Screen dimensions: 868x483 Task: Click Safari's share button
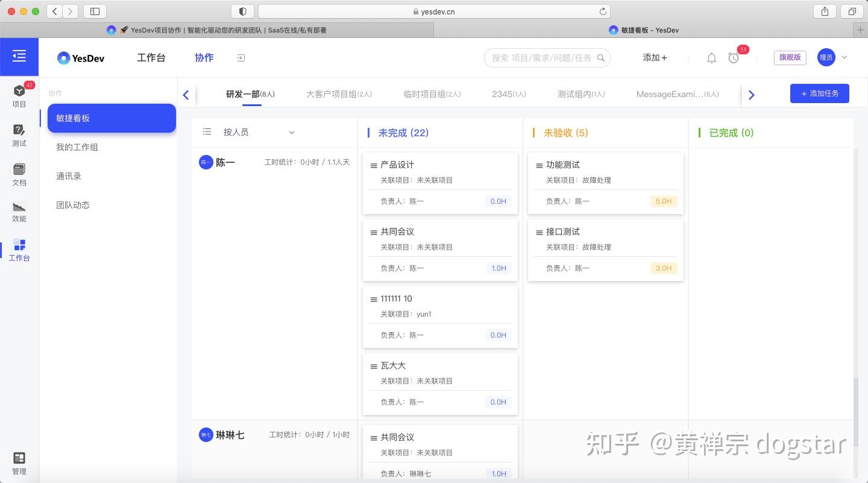point(825,11)
